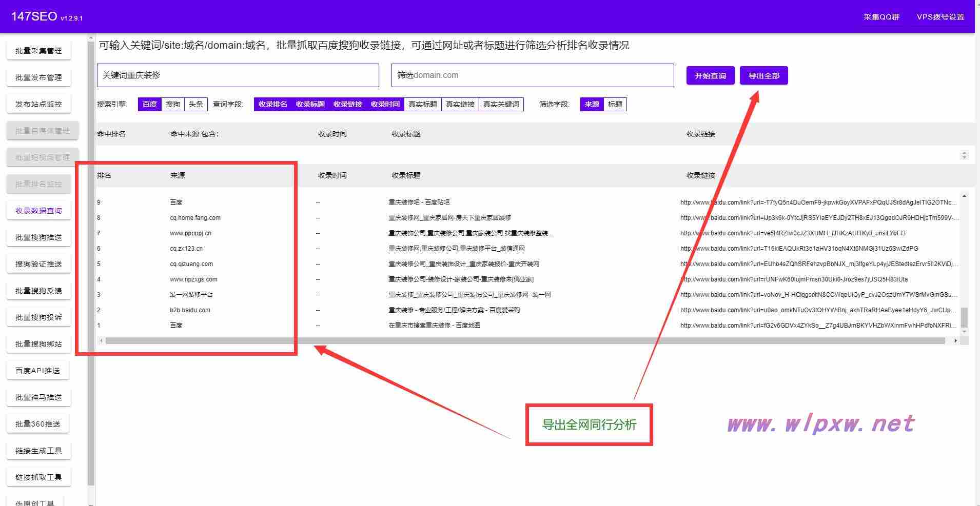Toggle the 收录标题 query field

pos(310,104)
